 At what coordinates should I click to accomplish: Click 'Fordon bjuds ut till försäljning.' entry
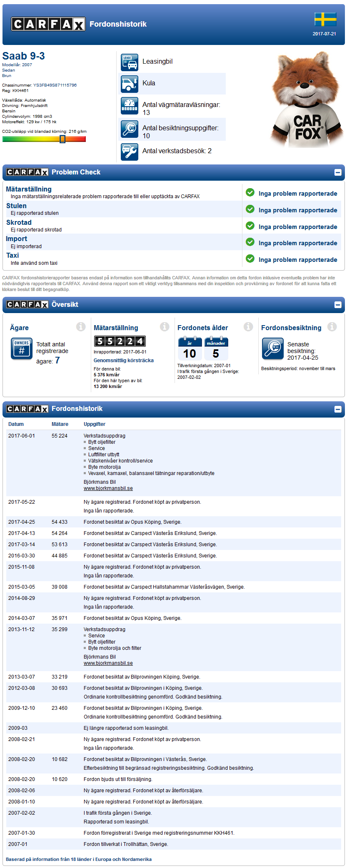pos(118,779)
